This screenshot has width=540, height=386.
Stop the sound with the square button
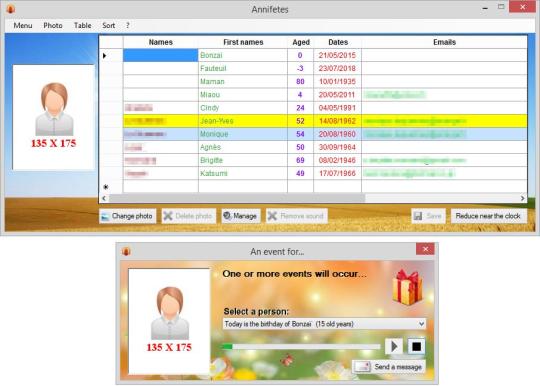pos(416,346)
